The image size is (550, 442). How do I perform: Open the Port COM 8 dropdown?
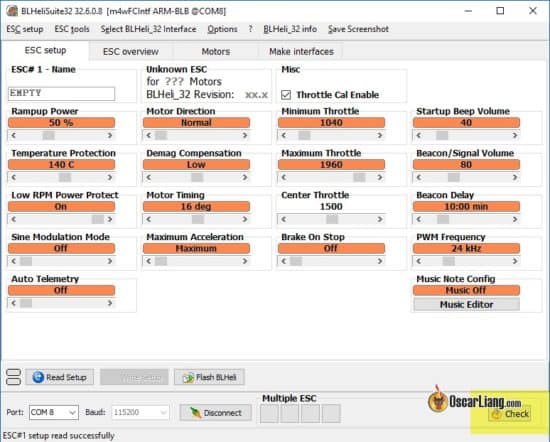click(54, 412)
